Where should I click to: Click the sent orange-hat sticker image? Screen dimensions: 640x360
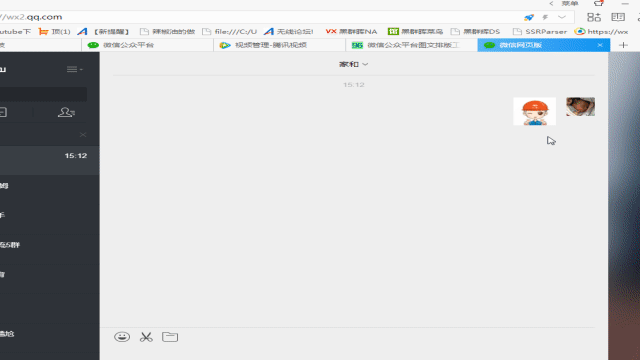pyautogui.click(x=534, y=111)
